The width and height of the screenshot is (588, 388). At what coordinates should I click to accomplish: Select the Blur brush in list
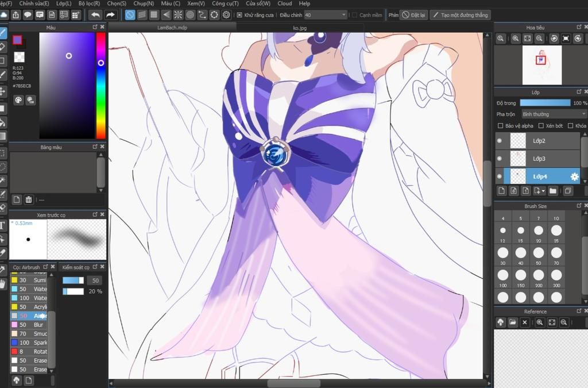pos(29,325)
